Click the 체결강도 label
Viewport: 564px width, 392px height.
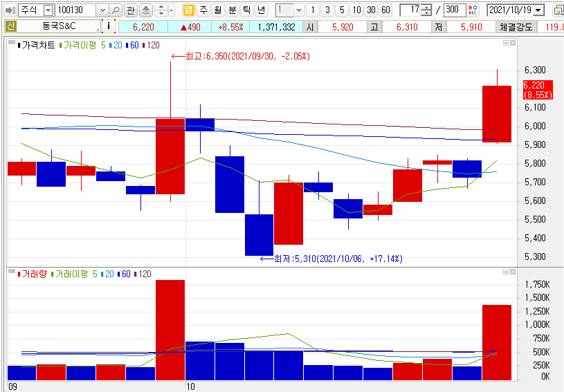click(516, 27)
